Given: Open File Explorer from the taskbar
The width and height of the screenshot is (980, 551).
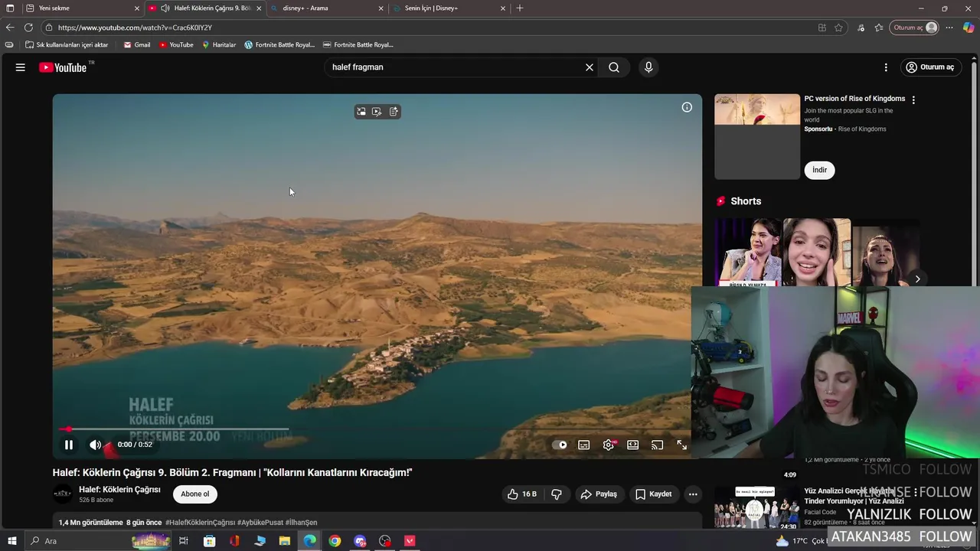Looking at the screenshot, I should (285, 541).
